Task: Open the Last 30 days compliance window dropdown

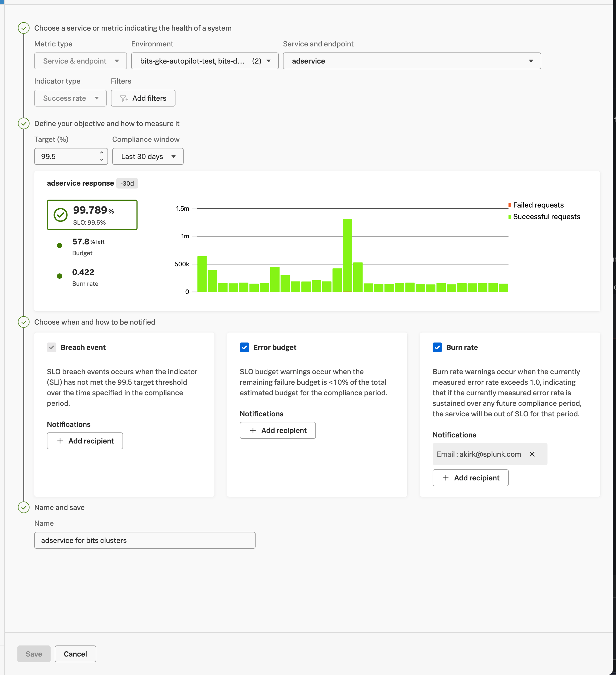Action: point(148,156)
